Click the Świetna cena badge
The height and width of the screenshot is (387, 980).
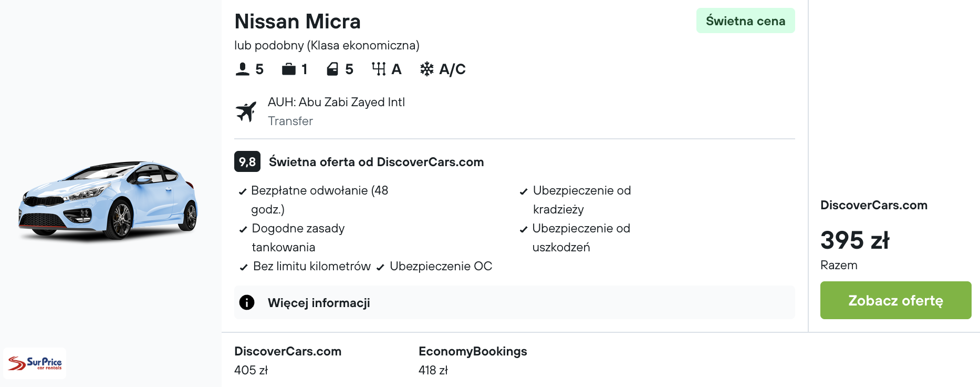coord(745,21)
